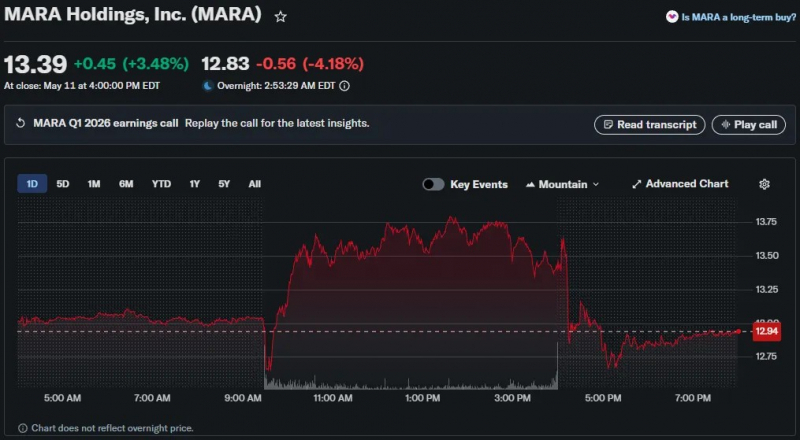Click the 13.25 price axis label

pyautogui.click(x=766, y=289)
